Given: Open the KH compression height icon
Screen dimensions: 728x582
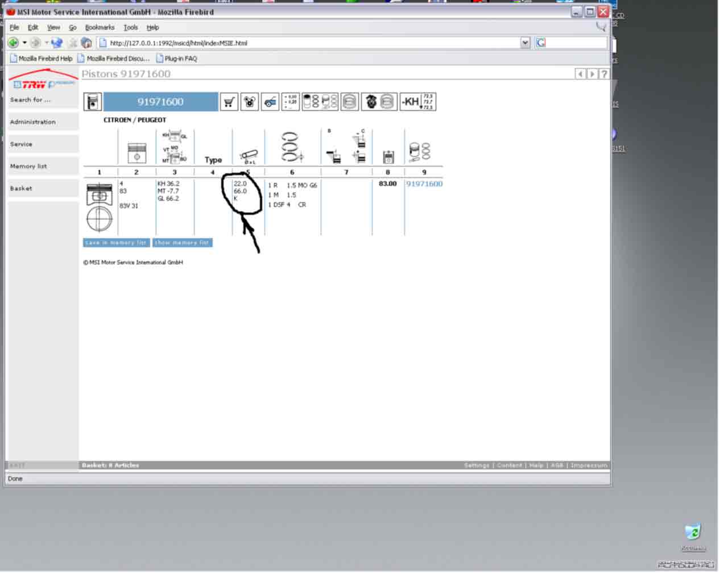Looking at the screenshot, I should [418, 102].
